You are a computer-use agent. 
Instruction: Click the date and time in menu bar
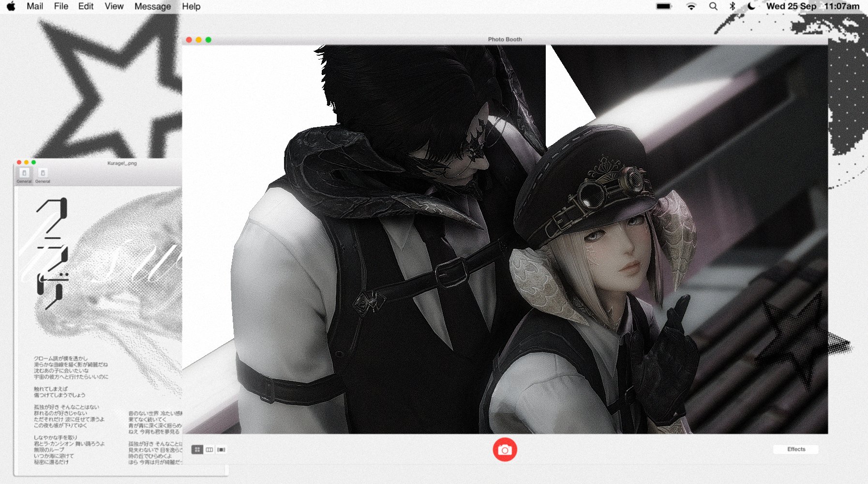(x=813, y=6)
